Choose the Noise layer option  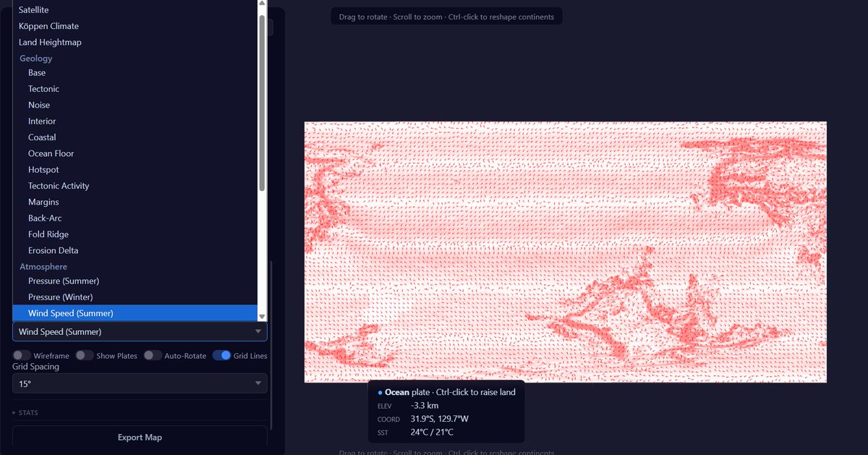(x=135, y=105)
